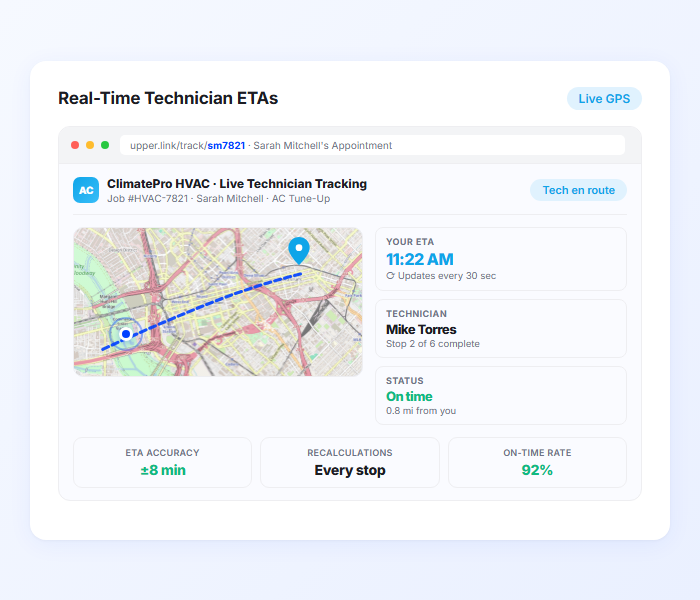
Task: Click the technician name Mike Torres
Action: (421, 329)
